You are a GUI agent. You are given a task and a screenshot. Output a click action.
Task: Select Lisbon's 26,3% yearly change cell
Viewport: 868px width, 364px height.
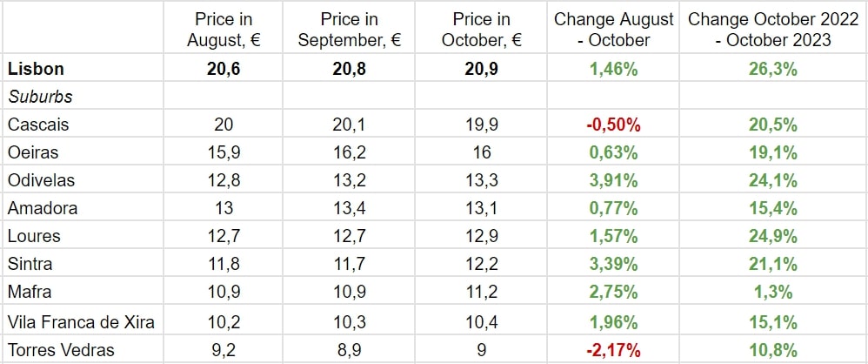[x=773, y=68]
